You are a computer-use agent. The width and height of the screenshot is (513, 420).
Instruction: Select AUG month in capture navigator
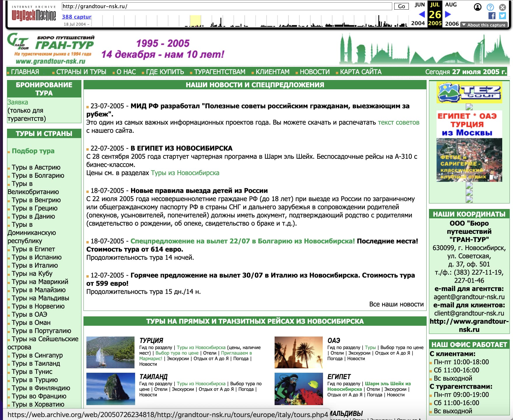click(x=451, y=4)
